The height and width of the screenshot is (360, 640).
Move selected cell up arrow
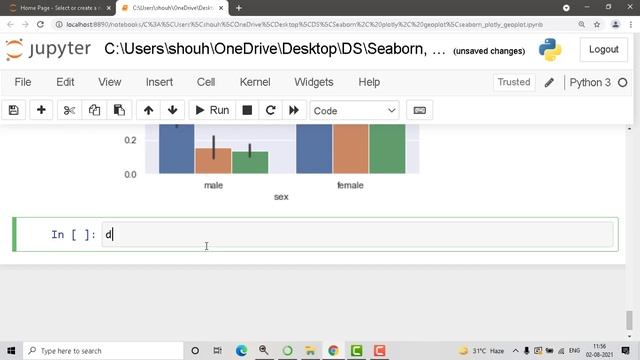pos(149,110)
